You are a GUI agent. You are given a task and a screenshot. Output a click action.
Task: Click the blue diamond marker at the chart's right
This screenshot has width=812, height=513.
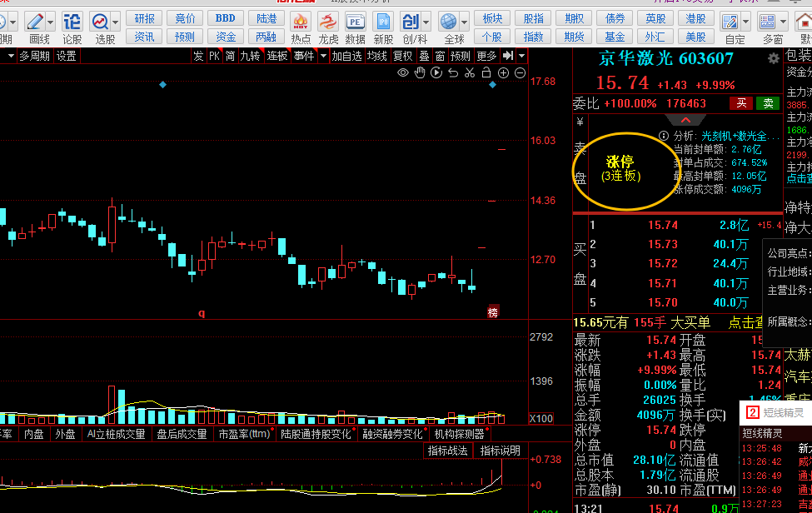click(x=492, y=84)
